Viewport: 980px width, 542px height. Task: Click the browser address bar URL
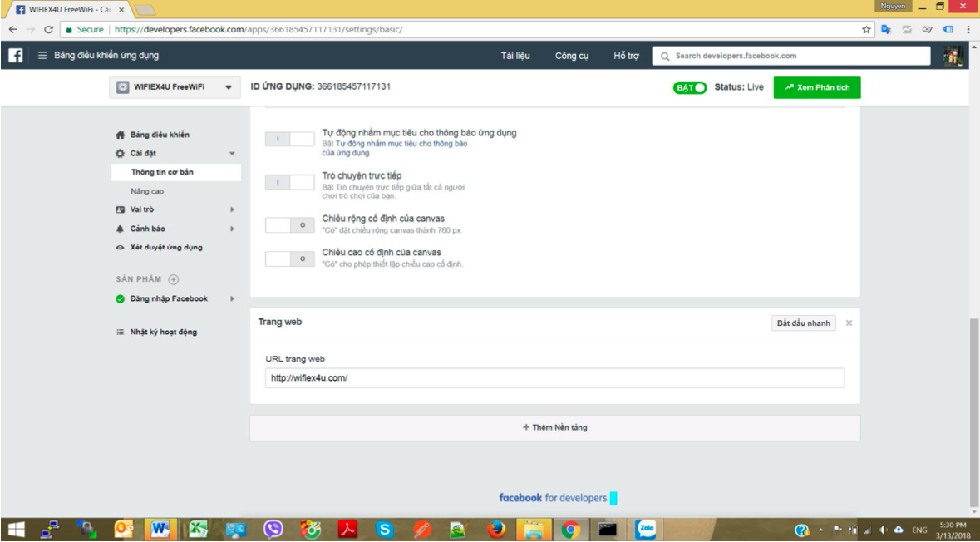pyautogui.click(x=259, y=29)
